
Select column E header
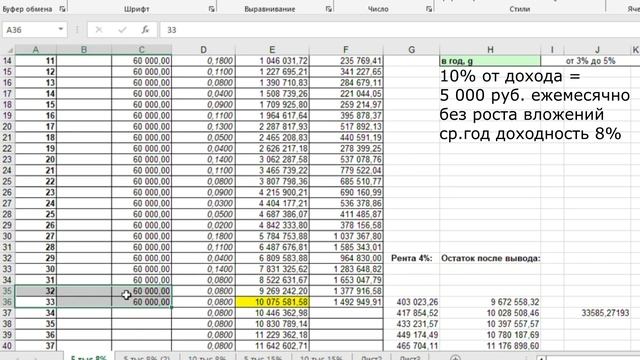272,50
